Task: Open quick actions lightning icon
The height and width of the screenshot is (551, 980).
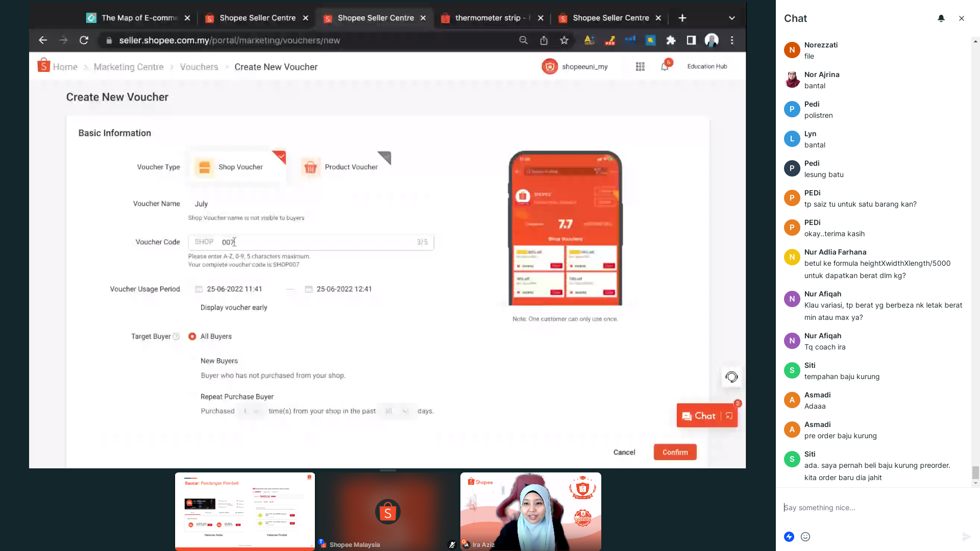Action: click(789, 537)
